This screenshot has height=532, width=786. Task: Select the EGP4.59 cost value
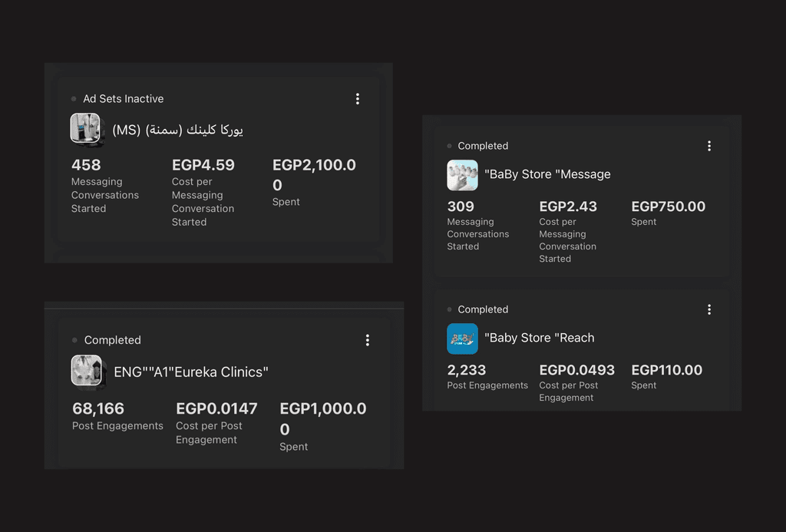(203, 165)
